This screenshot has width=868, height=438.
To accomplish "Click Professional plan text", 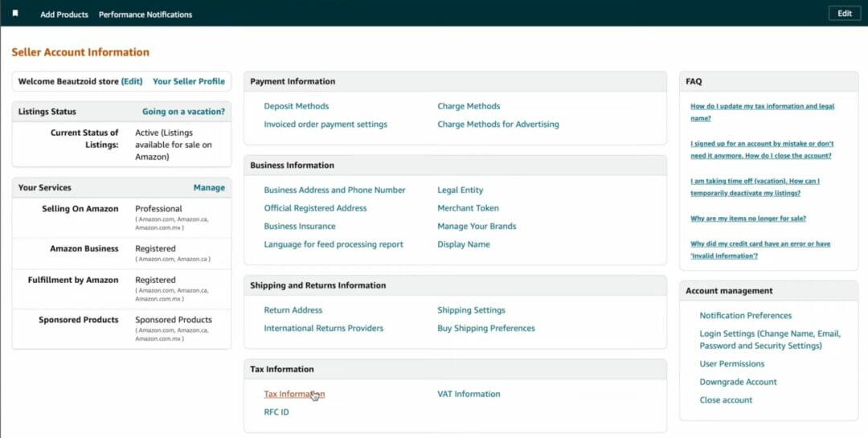I will [x=158, y=209].
